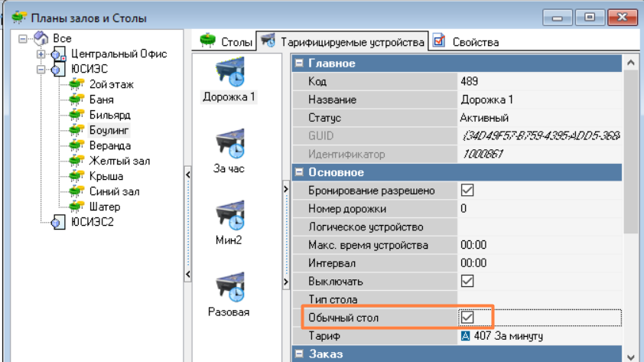Select the Дорожка 1 device icon
This screenshot has width=644, height=362.
click(x=229, y=73)
